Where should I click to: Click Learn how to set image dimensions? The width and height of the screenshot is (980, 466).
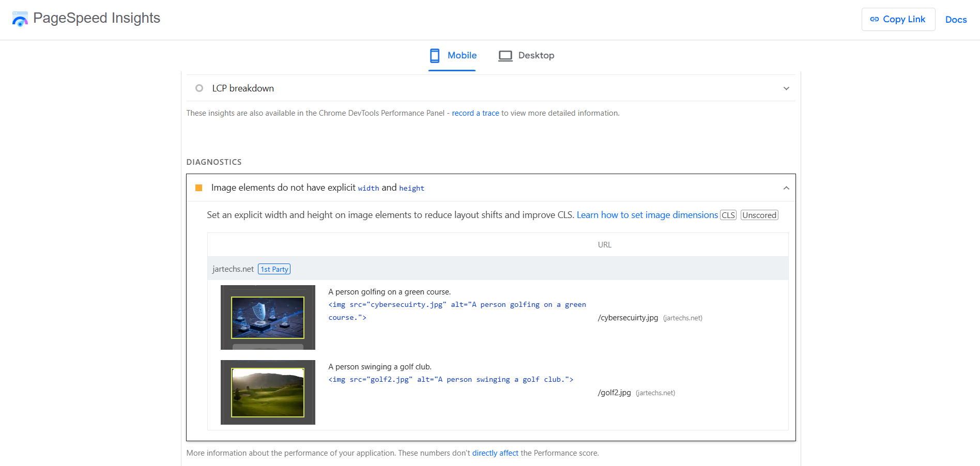coord(647,215)
